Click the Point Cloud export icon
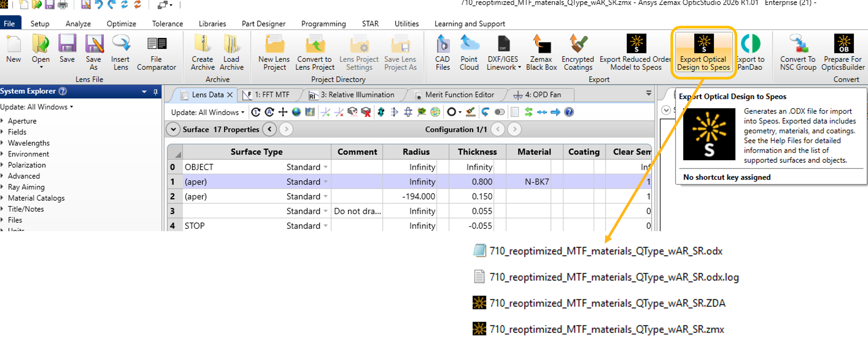The width and height of the screenshot is (868, 337). (469, 52)
